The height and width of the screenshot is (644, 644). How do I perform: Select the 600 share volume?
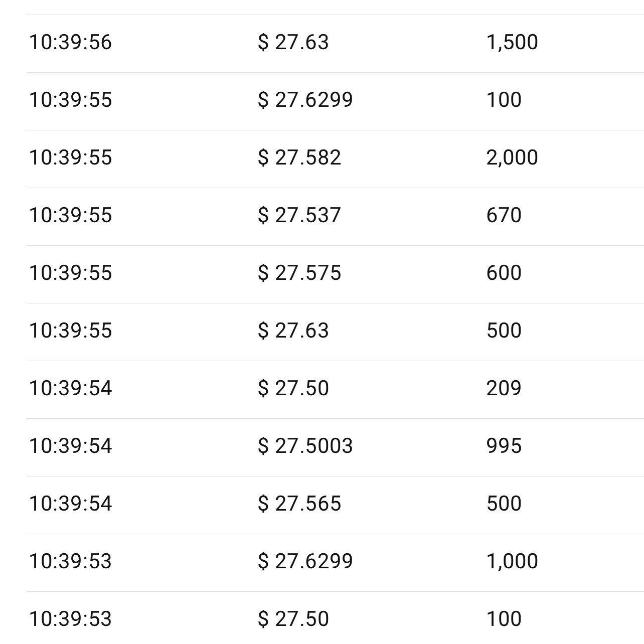pos(504,273)
